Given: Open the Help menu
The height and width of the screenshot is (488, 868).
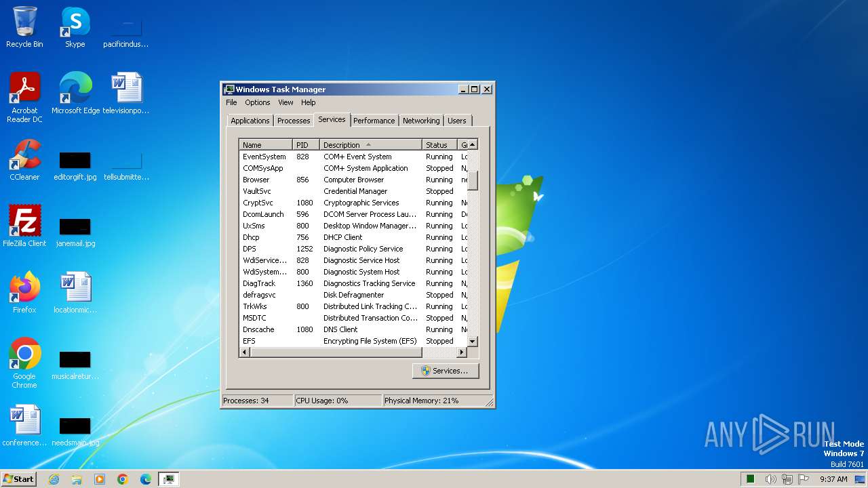Looking at the screenshot, I should pyautogui.click(x=309, y=102).
